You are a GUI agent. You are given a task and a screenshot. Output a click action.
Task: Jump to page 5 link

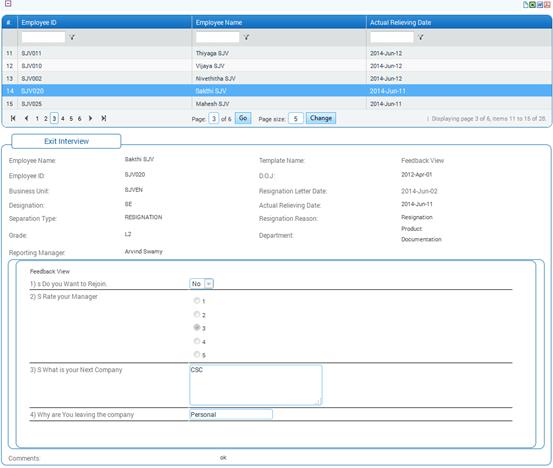coord(71,118)
